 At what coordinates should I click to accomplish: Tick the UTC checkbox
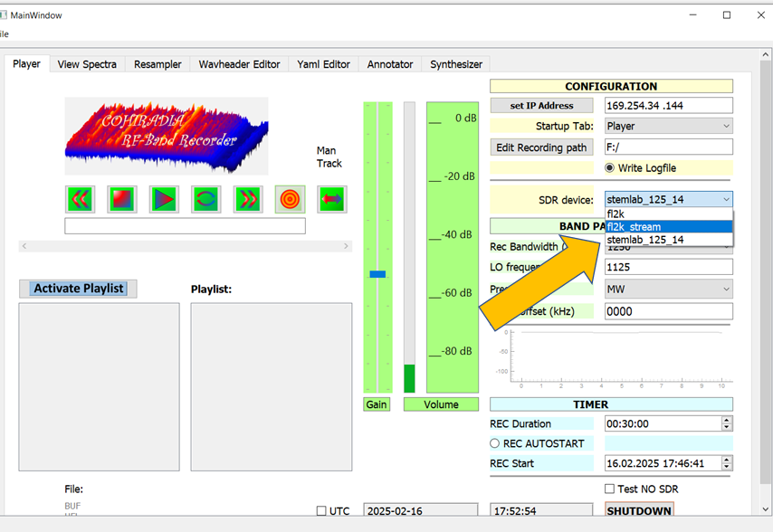click(321, 511)
